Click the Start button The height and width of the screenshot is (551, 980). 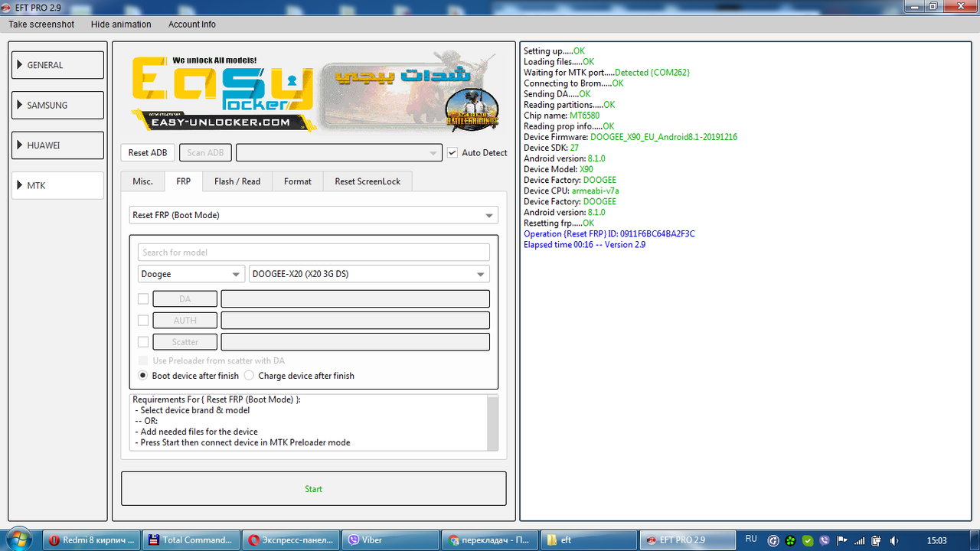tap(313, 488)
